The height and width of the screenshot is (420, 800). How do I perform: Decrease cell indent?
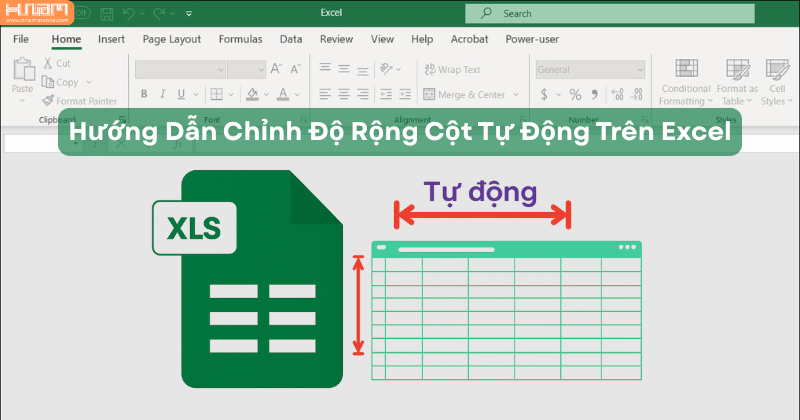coord(386,94)
